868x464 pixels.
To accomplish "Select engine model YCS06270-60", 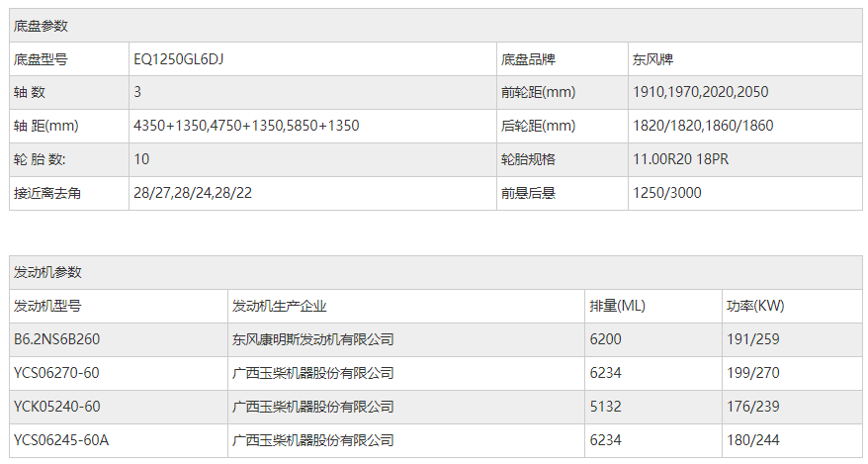I will tap(56, 373).
